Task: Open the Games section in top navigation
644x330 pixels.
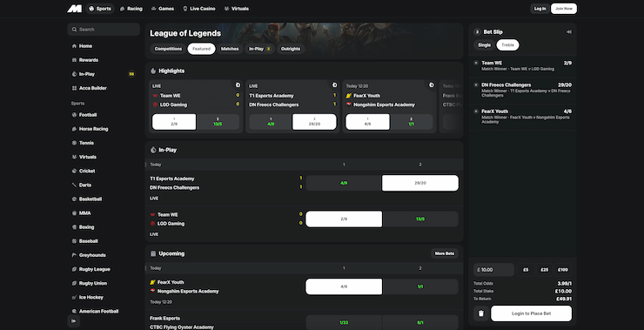Action: coord(163,9)
